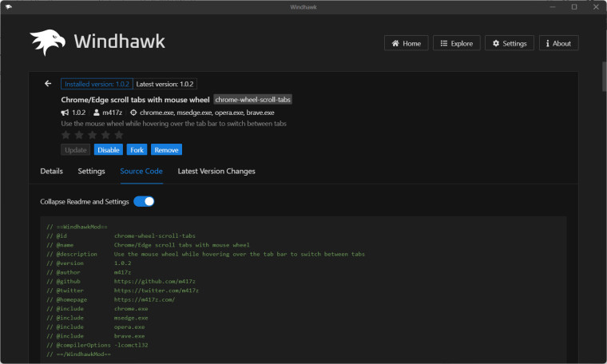Click the third rating star
Image resolution: width=607 pixels, height=364 pixels.
pyautogui.click(x=93, y=135)
